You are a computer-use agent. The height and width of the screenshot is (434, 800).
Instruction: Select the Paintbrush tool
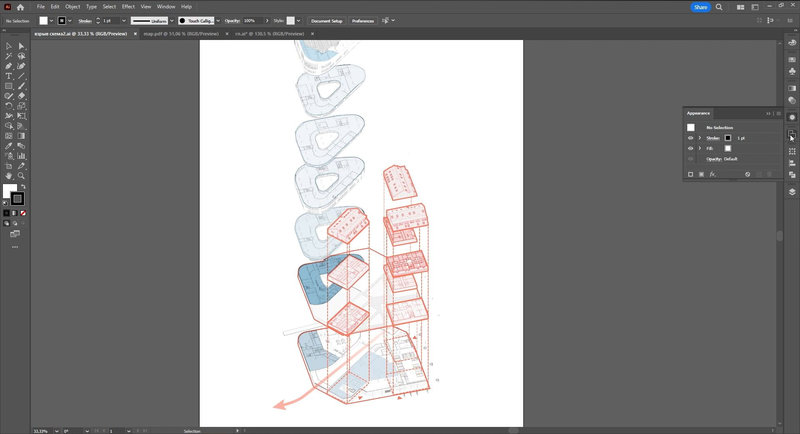[21, 86]
